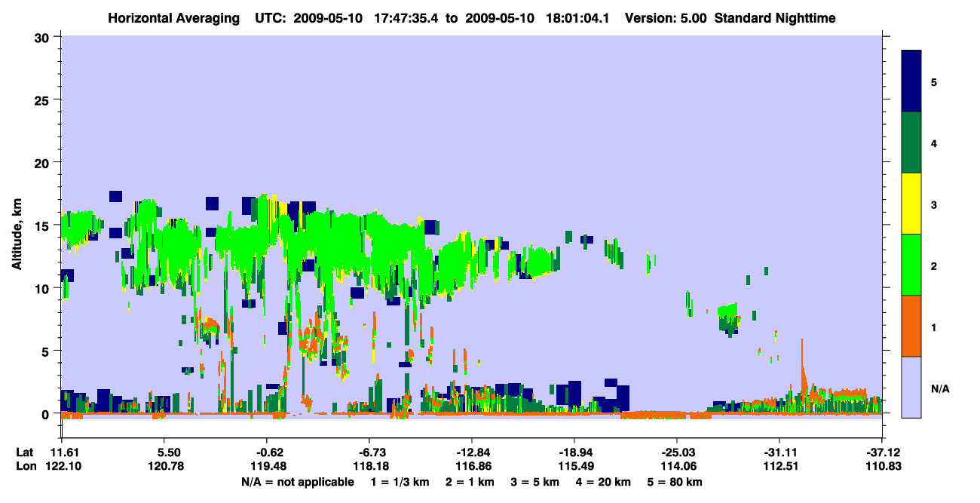
Task: Click the dark blue level 5 legend swatch
Action: [911, 81]
